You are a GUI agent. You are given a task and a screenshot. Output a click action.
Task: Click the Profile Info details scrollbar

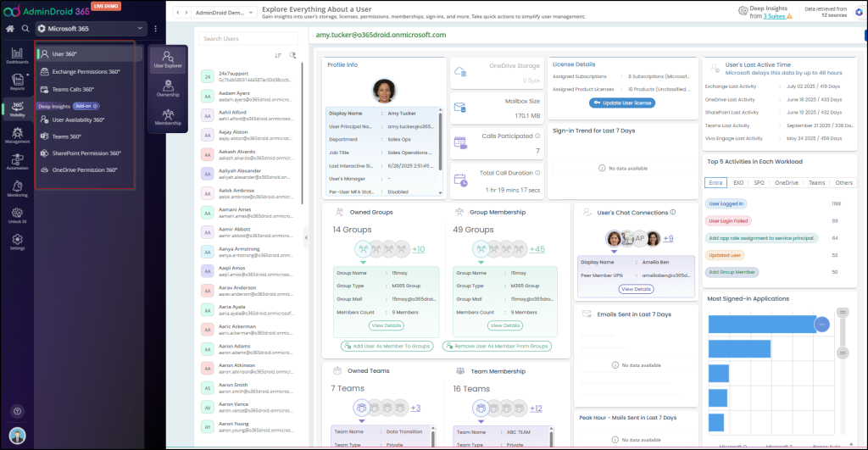coord(441,142)
